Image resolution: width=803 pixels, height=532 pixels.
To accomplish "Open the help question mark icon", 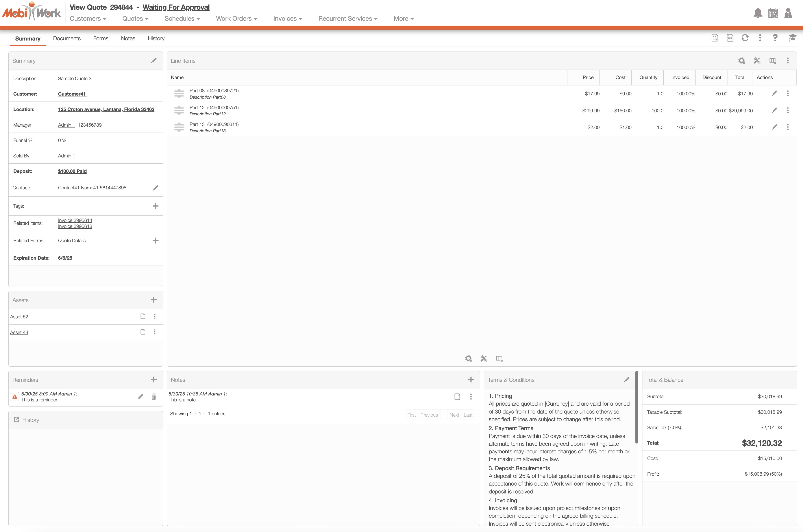I will point(775,38).
